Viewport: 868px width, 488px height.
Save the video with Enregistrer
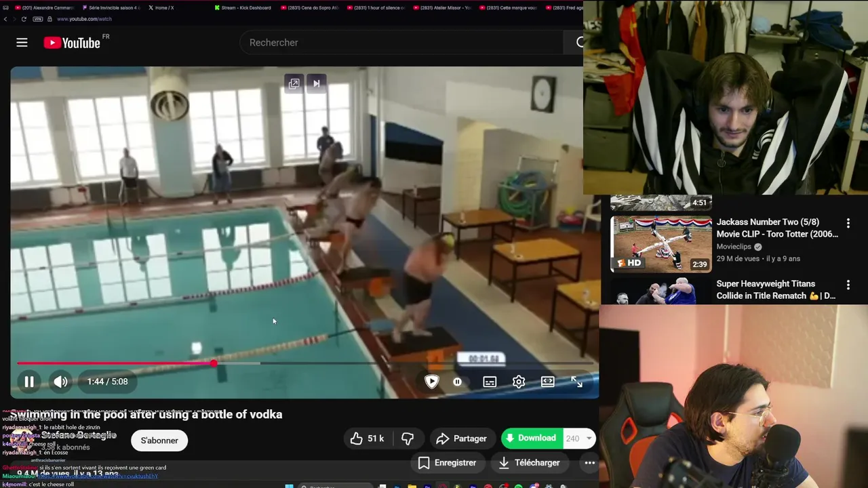coord(447,463)
